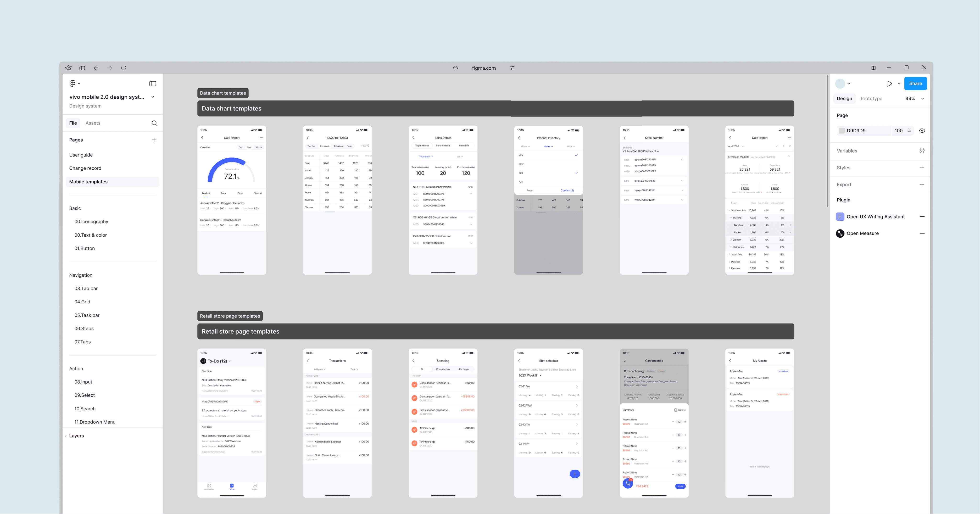This screenshot has height=514, width=980.
Task: Click the D9D9D9 page color swatch
Action: tap(842, 130)
